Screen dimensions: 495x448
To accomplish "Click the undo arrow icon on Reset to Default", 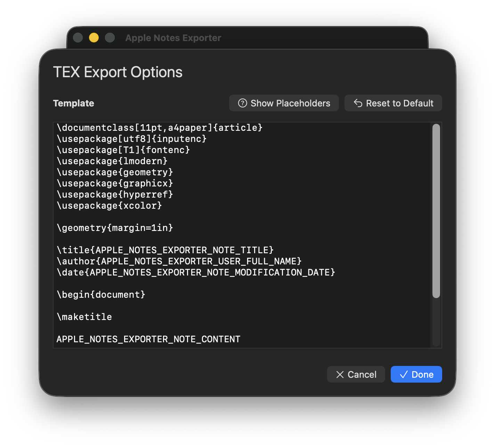I will (358, 103).
